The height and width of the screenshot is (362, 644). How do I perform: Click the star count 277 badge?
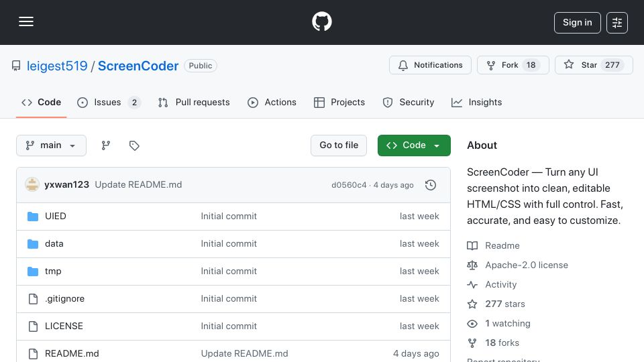[x=612, y=65]
